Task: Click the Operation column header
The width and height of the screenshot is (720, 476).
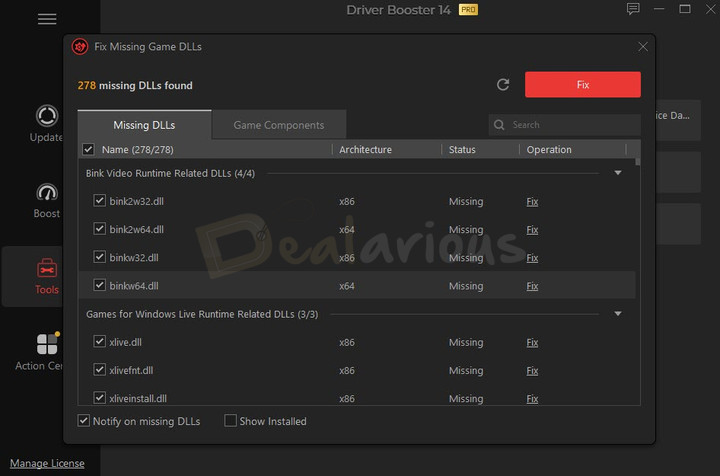Action: coord(549,149)
